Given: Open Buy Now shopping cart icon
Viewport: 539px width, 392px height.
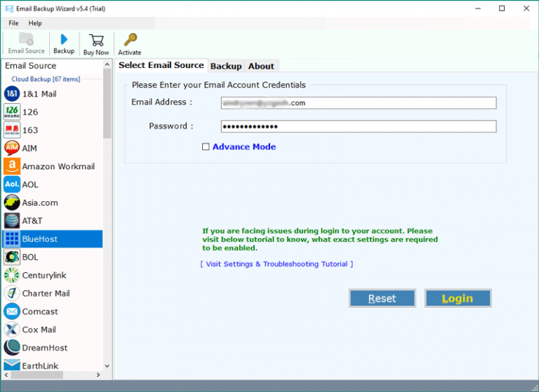Looking at the screenshot, I should tap(96, 40).
